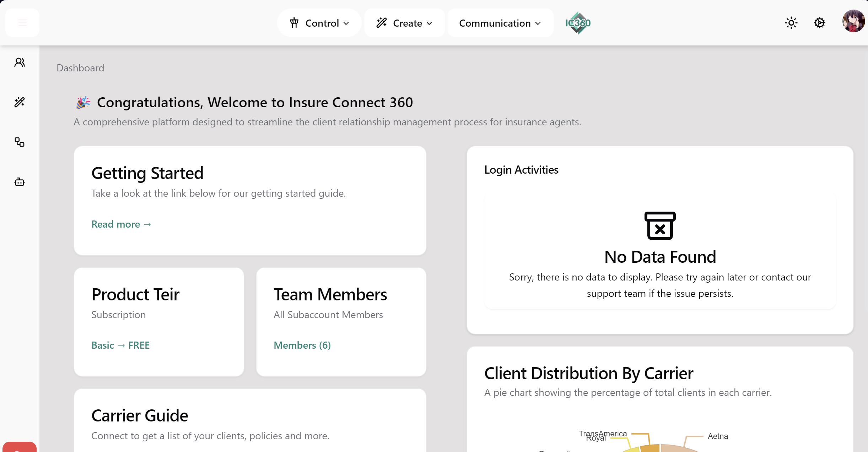Open user profile avatar
868x452 pixels.
[853, 21]
